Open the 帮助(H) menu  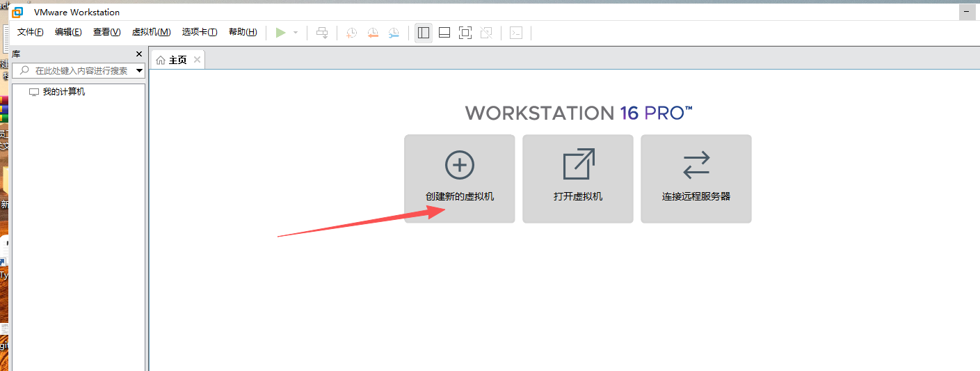point(243,32)
